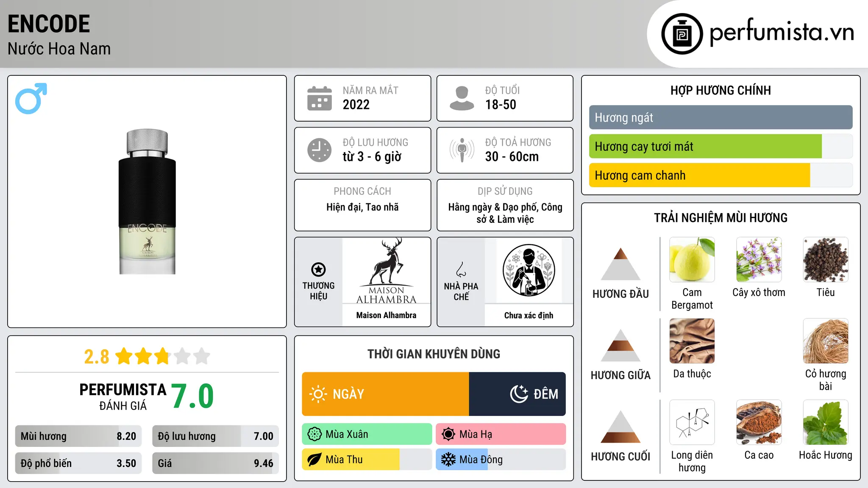Click the Độ lưu hương 7.00 score bar
The image size is (868, 488).
click(215, 436)
